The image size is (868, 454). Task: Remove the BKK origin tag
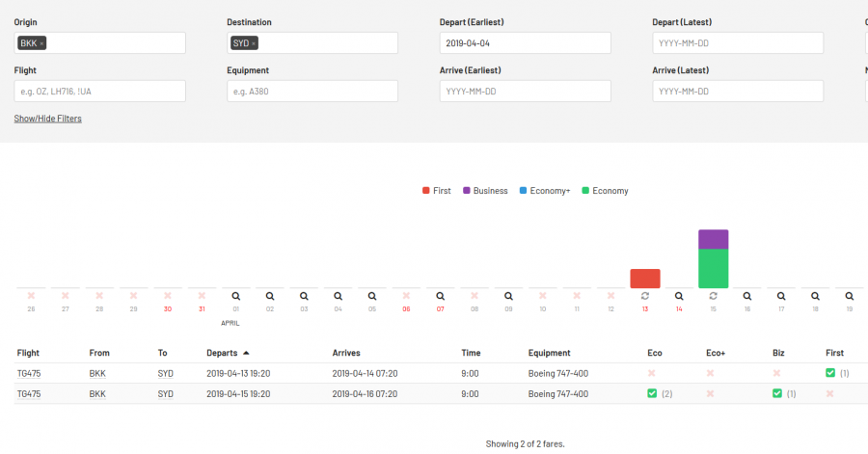click(42, 43)
